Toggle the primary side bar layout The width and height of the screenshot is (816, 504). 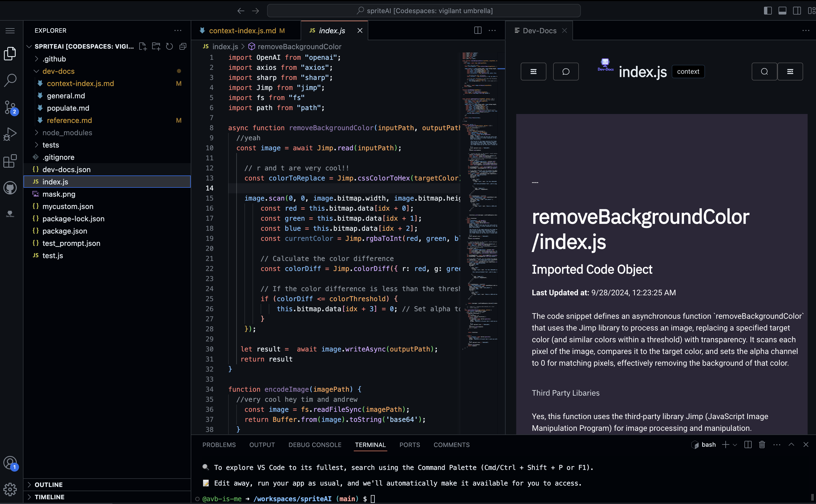click(x=768, y=11)
